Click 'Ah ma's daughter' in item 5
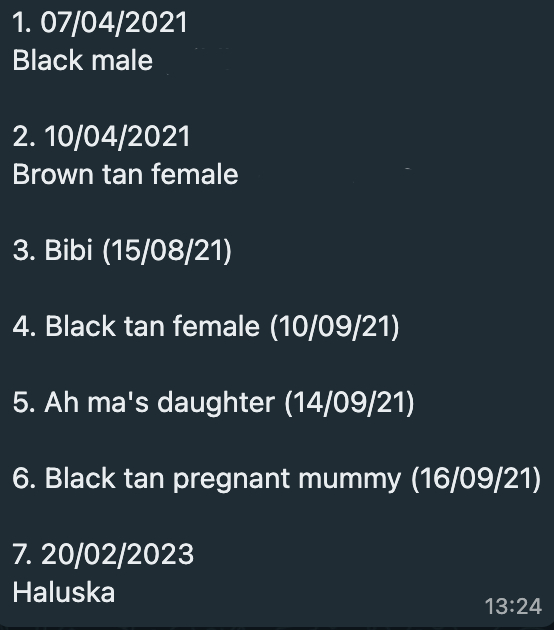The image size is (554, 630). point(160,403)
